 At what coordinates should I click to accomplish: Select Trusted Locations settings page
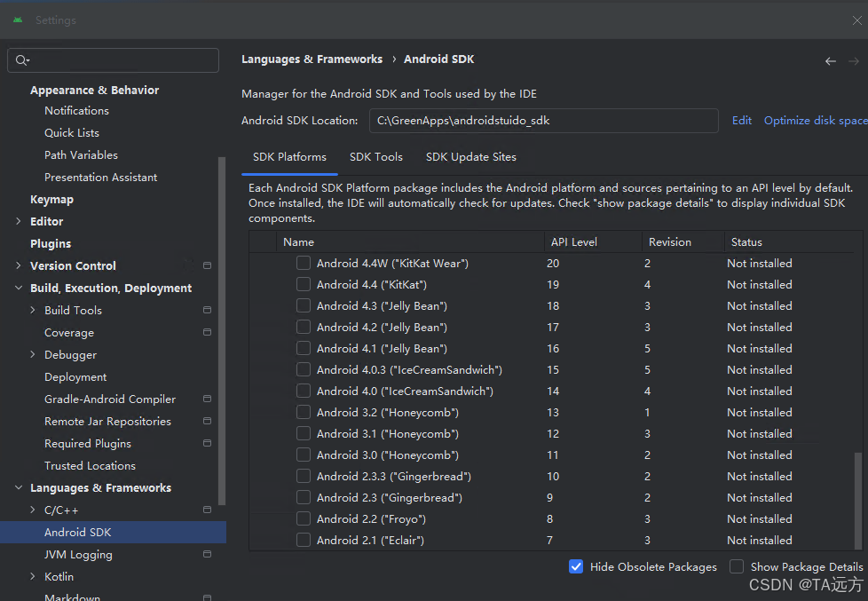click(91, 466)
